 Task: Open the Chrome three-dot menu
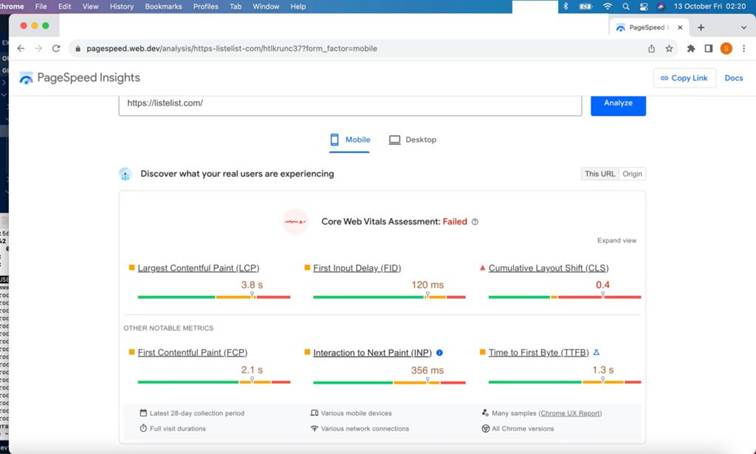743,48
